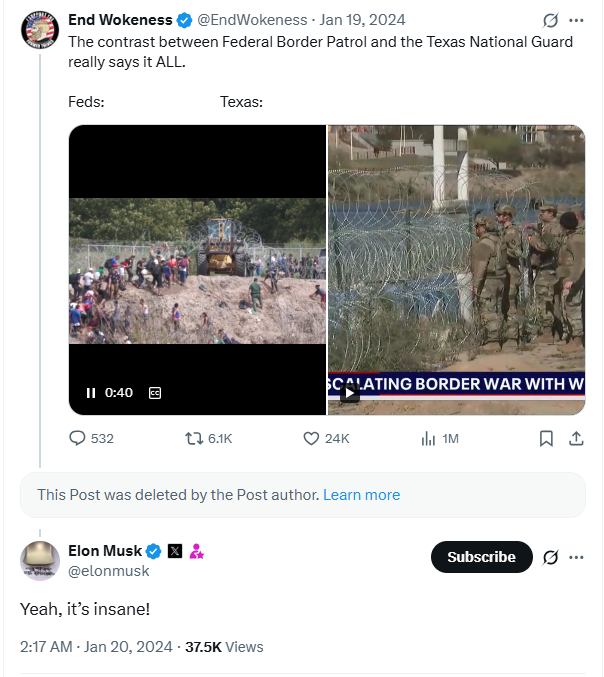Open @elonmusk handle link
Image resolution: width=604 pixels, height=677 pixels.
tap(109, 571)
